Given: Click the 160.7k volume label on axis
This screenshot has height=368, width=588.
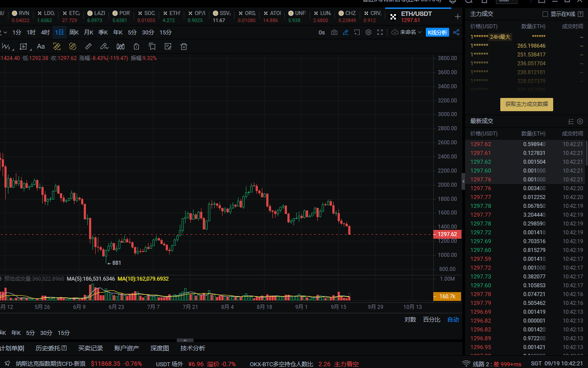Looking at the screenshot, I should point(448,297).
